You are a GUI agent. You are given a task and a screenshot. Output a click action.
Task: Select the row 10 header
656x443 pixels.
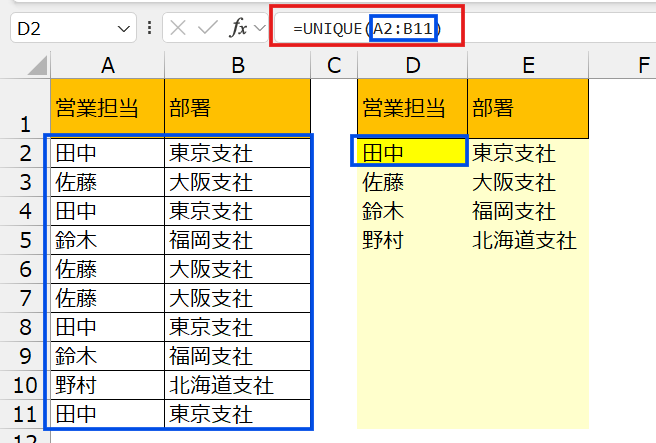tap(24, 385)
